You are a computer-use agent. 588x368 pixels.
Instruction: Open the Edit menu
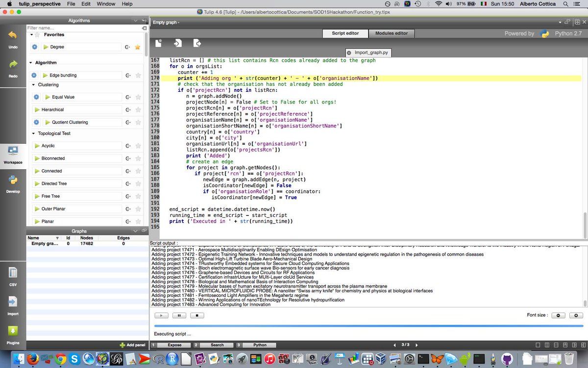point(86,4)
